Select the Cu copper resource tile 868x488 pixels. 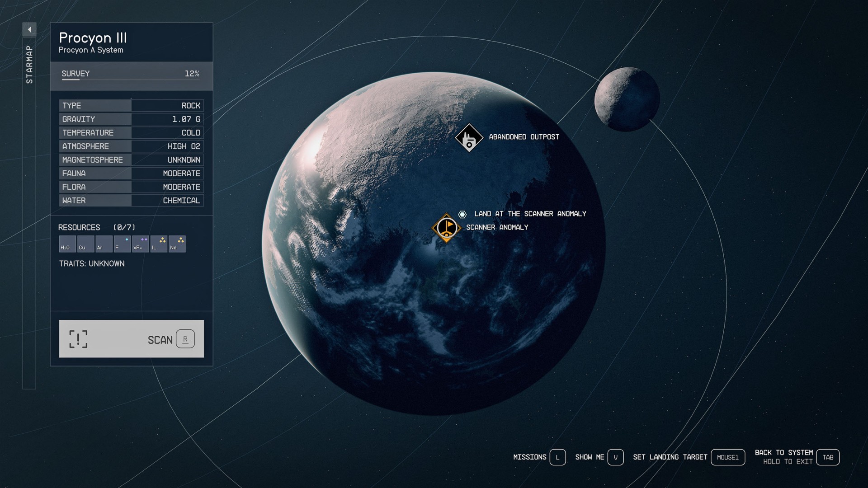tap(85, 244)
